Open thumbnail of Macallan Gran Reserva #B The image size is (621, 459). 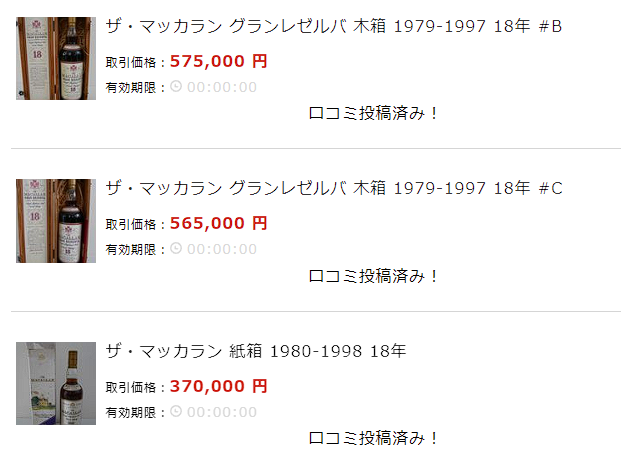pos(56,58)
